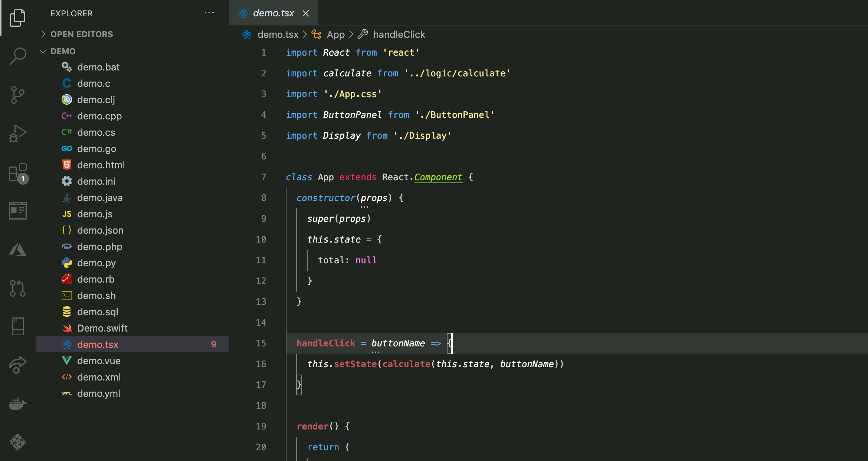The image size is (868, 461).
Task: Open demo.php file
Action: click(x=132, y=247)
